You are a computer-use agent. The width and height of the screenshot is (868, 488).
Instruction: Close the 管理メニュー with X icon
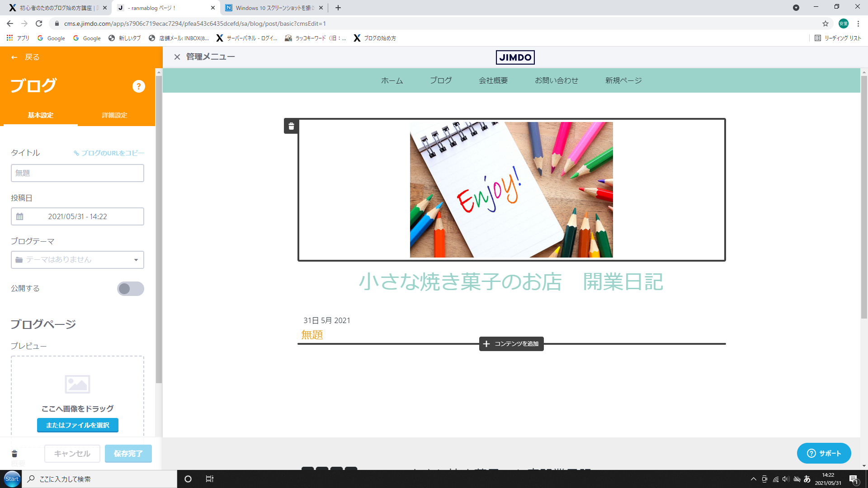[x=177, y=57]
